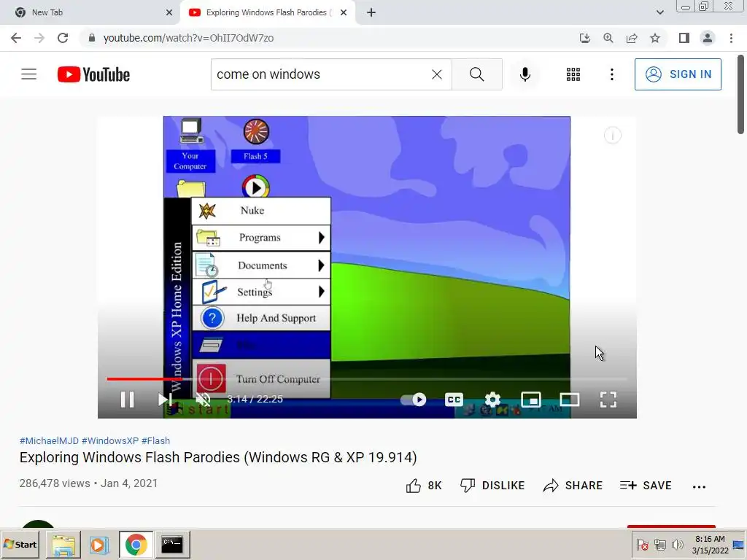747x560 pixels.
Task: Open the Chrome profile avatar
Action: 708,38
